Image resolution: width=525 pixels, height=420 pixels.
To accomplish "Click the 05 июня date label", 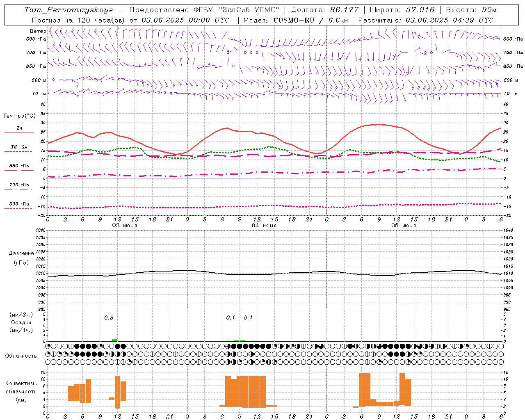I will [x=403, y=226].
